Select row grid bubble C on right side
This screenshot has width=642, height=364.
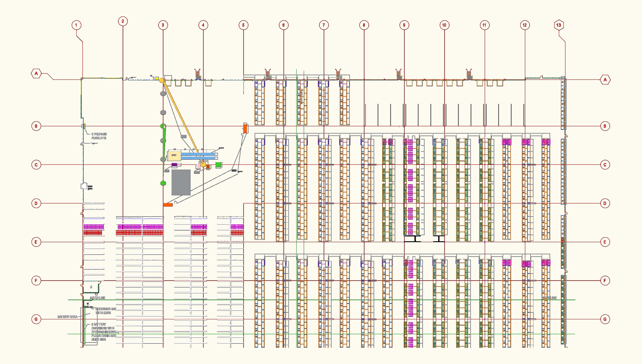[605, 165]
